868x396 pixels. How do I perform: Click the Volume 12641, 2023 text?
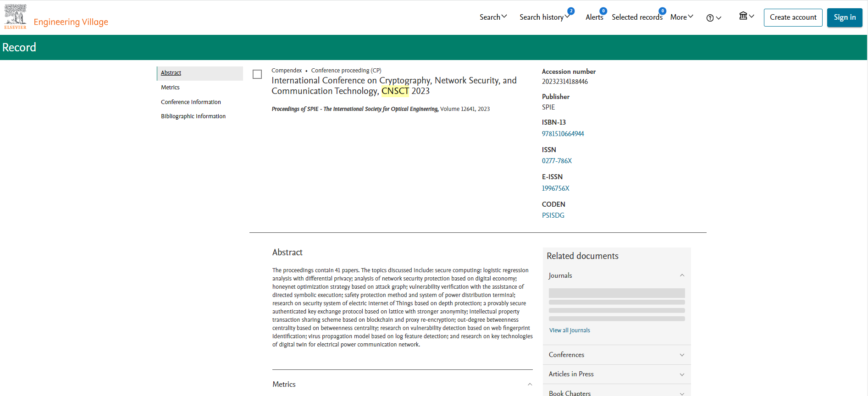pos(465,109)
